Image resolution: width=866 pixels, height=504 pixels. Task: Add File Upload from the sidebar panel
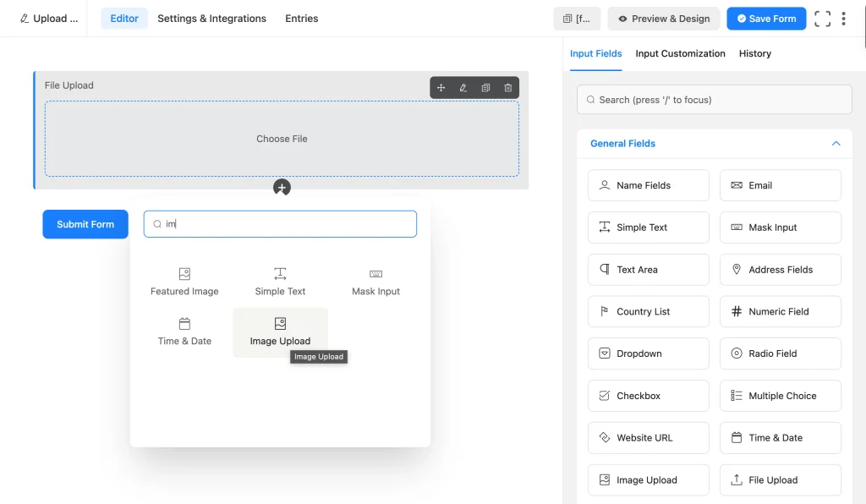(781, 479)
